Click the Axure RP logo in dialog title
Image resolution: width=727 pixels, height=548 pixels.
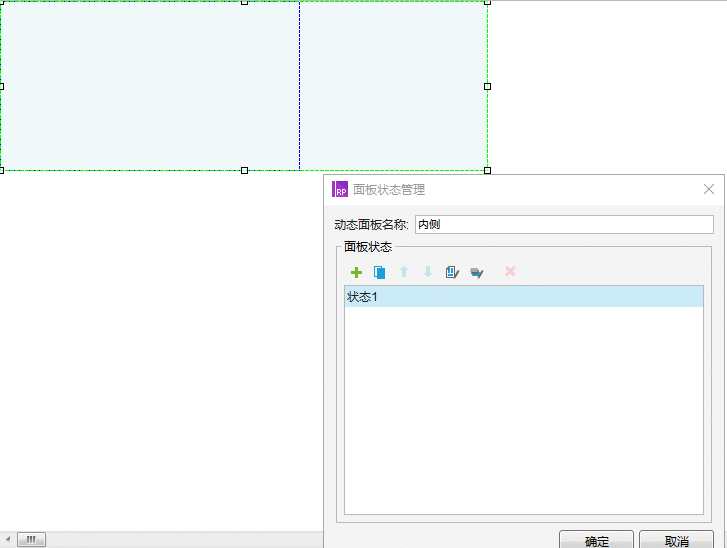point(340,189)
